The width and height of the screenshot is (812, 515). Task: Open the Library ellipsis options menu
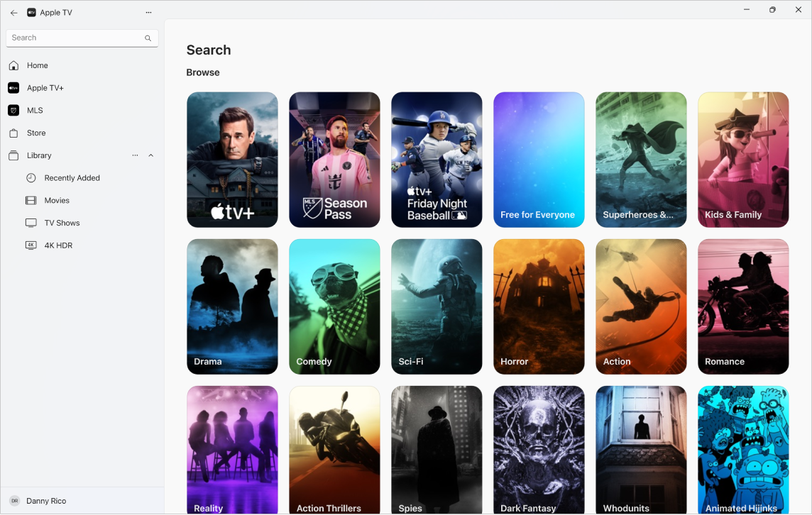click(x=134, y=155)
